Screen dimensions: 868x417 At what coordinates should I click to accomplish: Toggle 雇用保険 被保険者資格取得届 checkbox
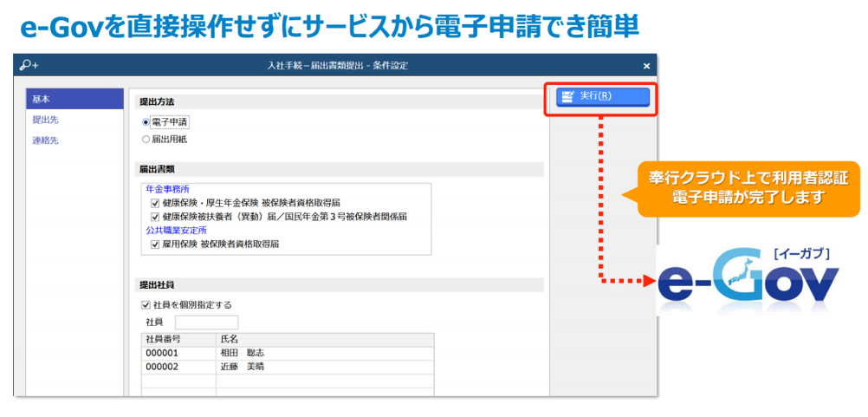coord(155,244)
